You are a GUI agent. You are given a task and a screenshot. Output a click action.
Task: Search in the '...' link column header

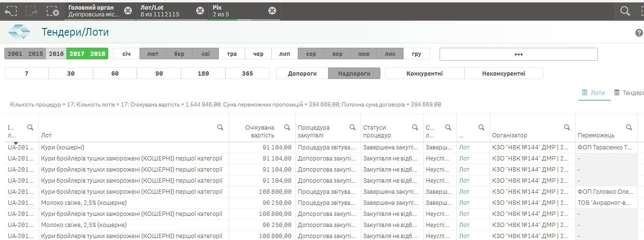click(x=481, y=127)
